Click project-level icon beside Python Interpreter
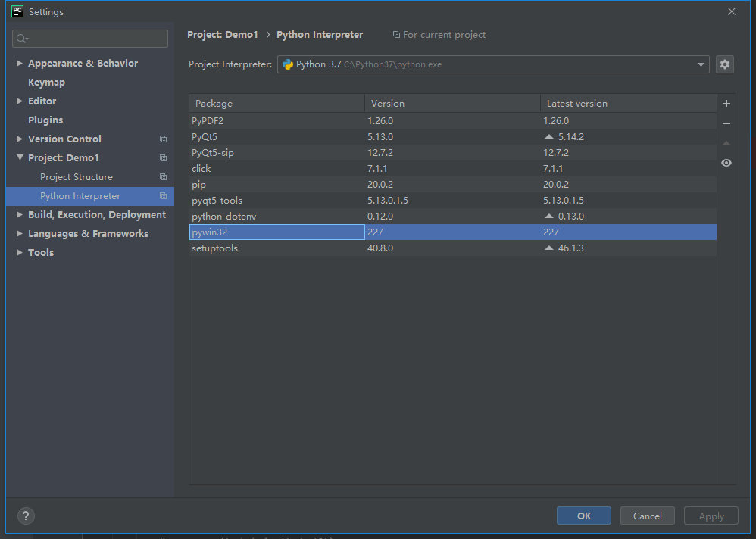This screenshot has width=756, height=539. pos(163,195)
